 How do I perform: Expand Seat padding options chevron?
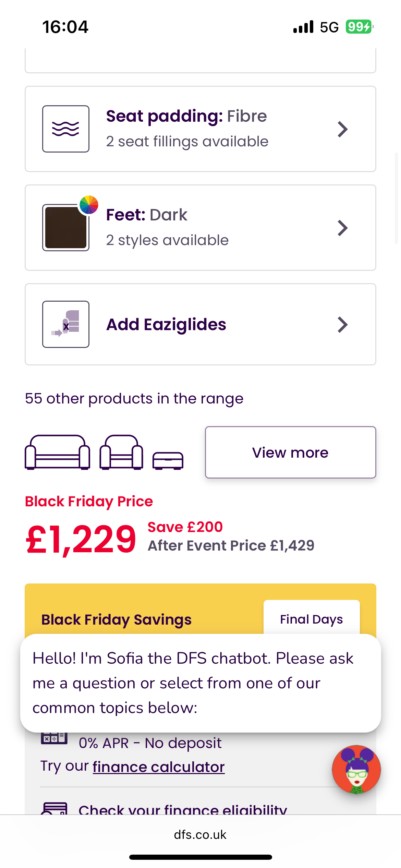tap(342, 129)
